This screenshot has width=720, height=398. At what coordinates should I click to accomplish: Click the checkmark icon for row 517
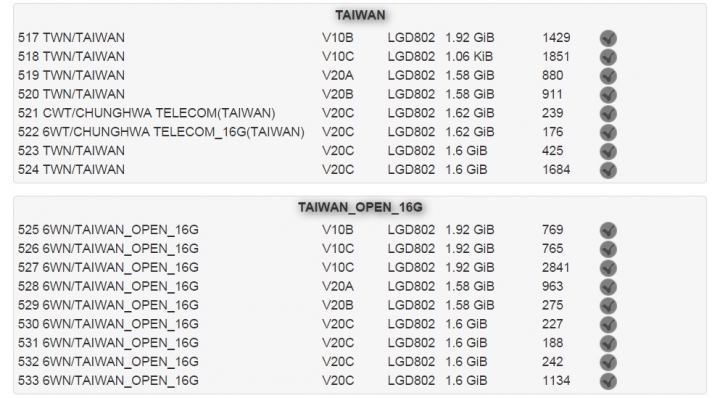pyautogui.click(x=608, y=38)
